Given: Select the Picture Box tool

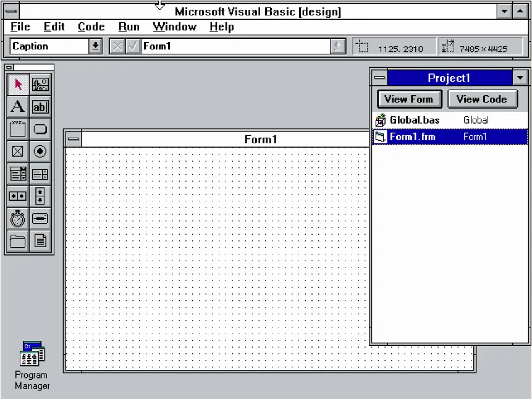Looking at the screenshot, I should 40,85.
